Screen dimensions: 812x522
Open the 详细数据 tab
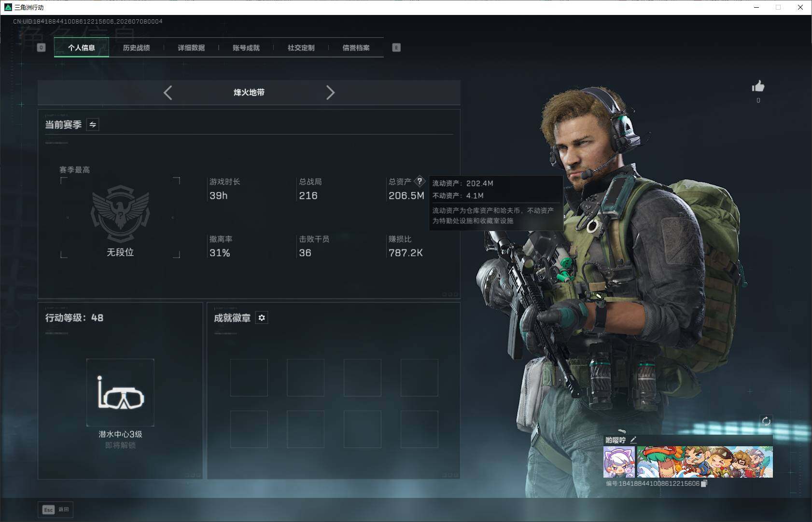(x=191, y=48)
